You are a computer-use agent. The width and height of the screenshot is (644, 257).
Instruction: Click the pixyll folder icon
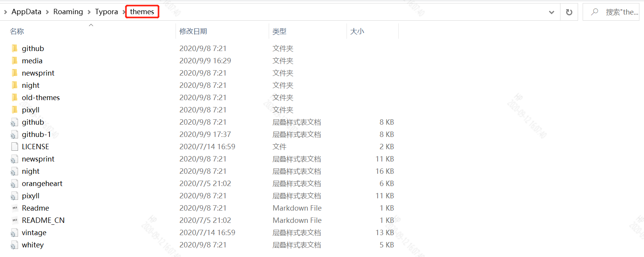point(15,110)
